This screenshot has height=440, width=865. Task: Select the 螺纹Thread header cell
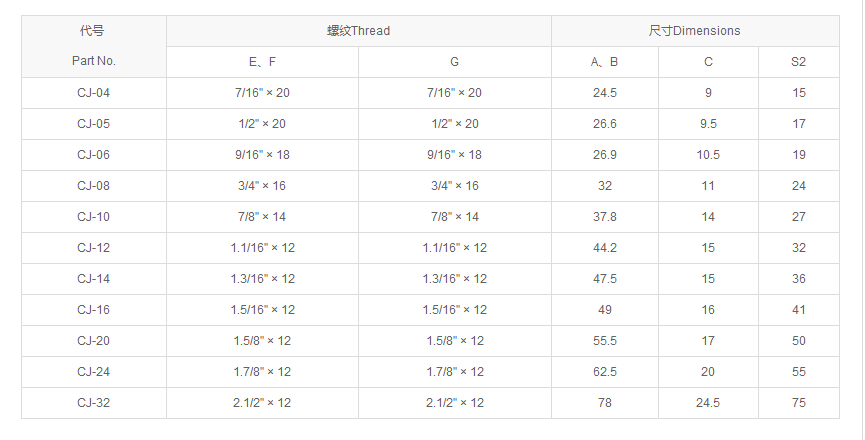coord(358,31)
